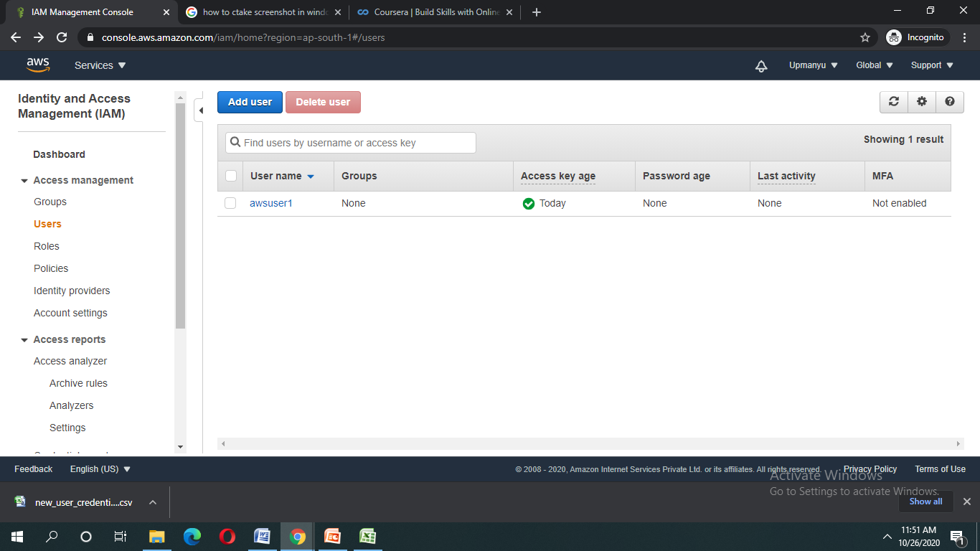Open Excel from taskbar
This screenshot has height=551, width=980.
click(367, 537)
